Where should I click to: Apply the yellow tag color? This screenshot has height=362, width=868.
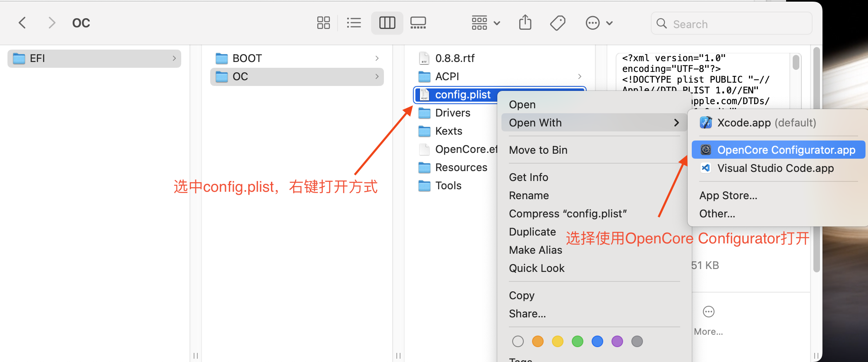coord(558,341)
